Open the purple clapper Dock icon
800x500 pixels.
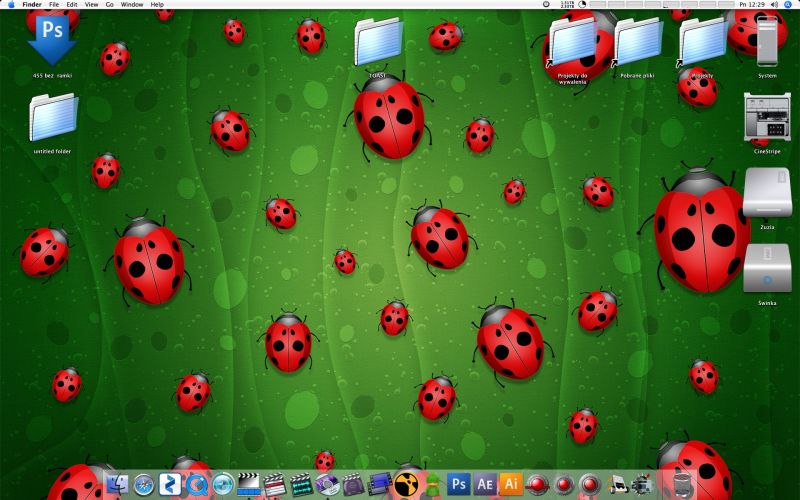353,484
